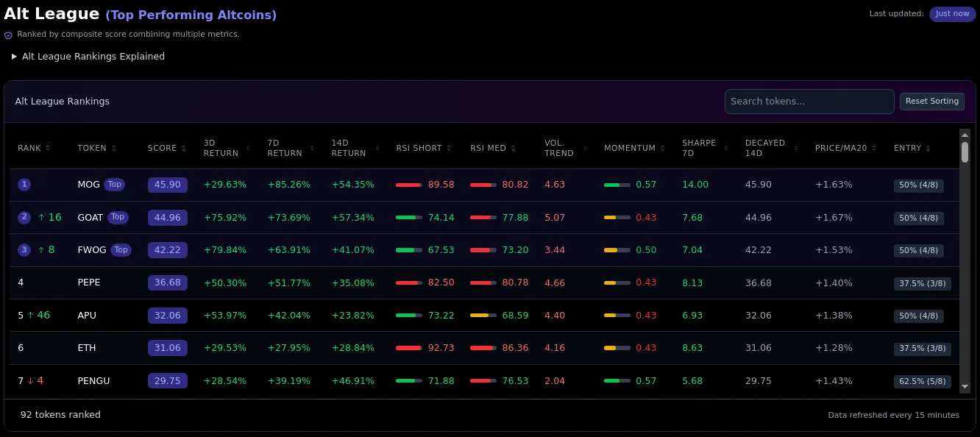Screen dimensions: 980x437
Task: Sort by the RANK column header
Action: (x=33, y=149)
